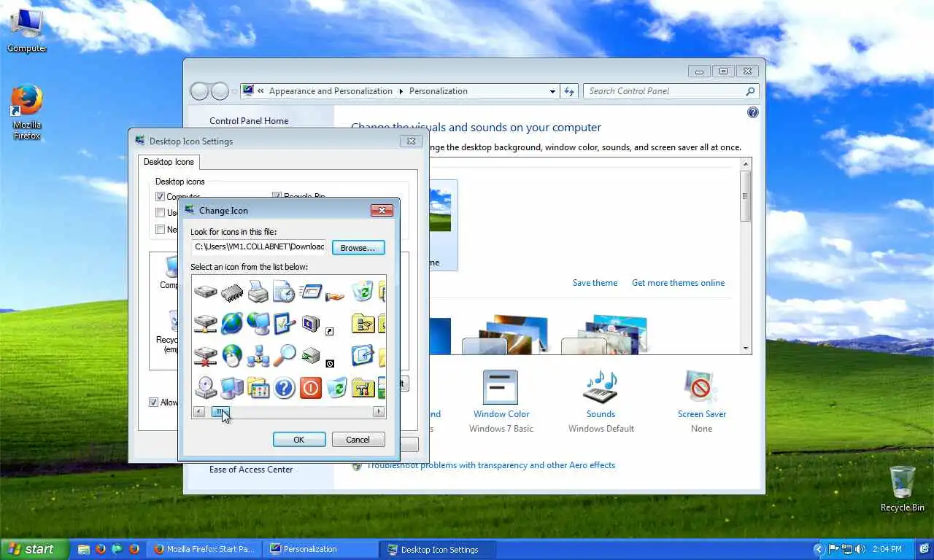This screenshot has height=560, width=934.
Task: Toggle the Recycle Bin checkbox
Action: (277, 197)
